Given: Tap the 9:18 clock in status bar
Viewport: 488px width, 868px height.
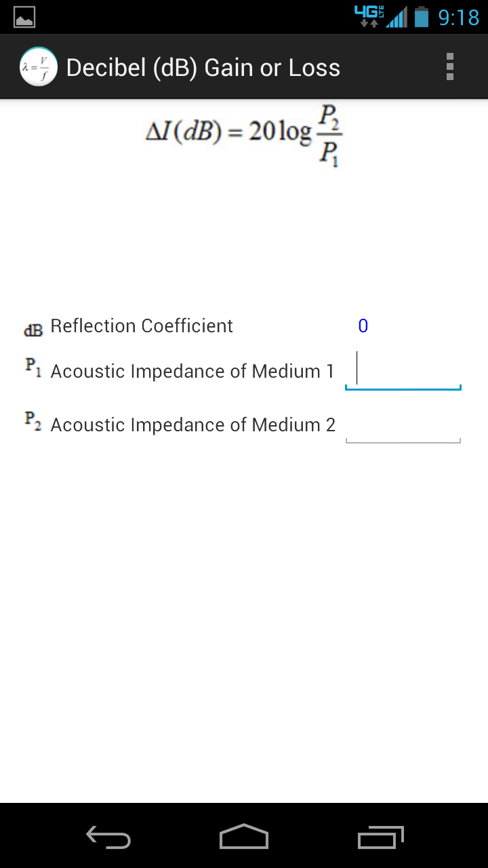Looking at the screenshot, I should coord(459,17).
